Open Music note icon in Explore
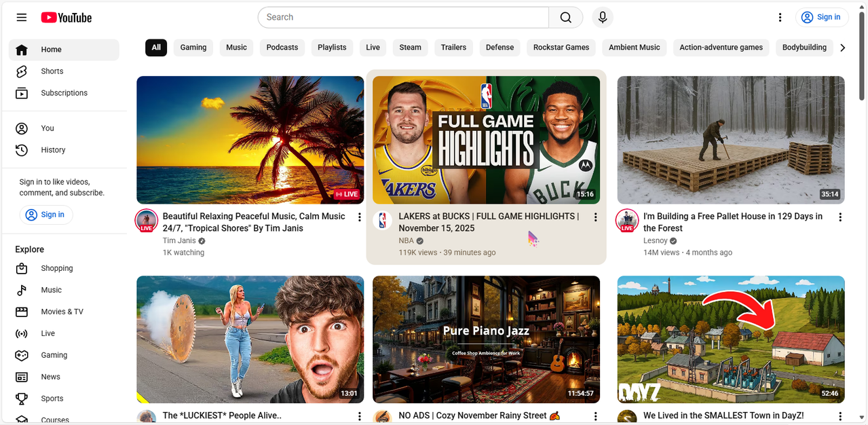 [x=22, y=290]
